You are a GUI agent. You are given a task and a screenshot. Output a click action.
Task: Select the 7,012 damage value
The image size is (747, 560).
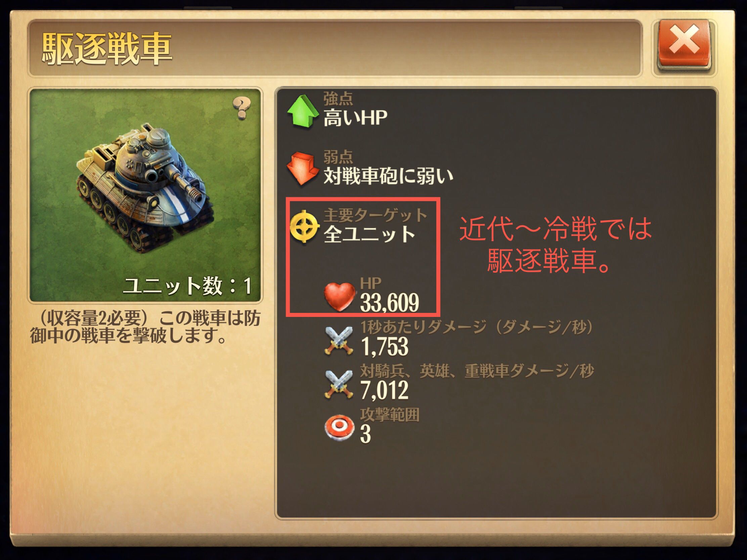[384, 390]
